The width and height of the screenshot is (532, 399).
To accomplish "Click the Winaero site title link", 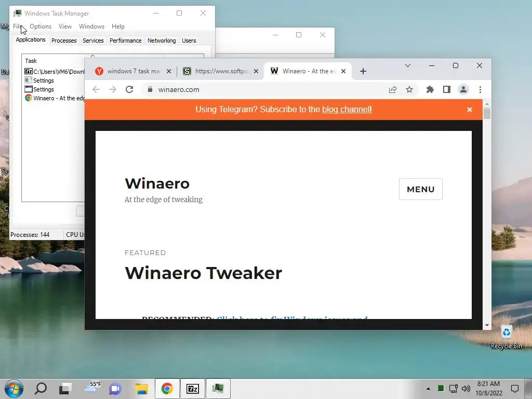I will pos(157,183).
